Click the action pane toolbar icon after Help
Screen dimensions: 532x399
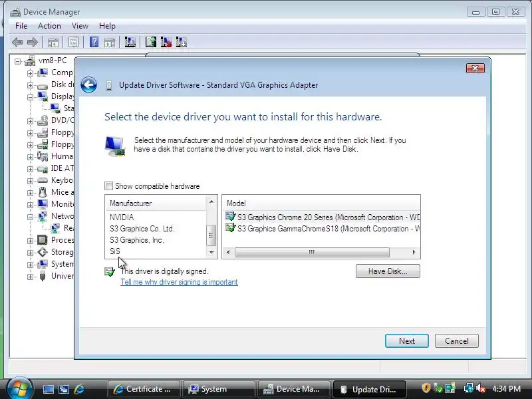[110, 43]
